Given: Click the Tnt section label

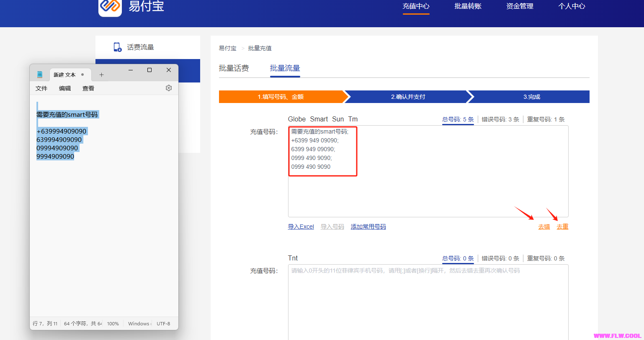Looking at the screenshot, I should point(293,258).
